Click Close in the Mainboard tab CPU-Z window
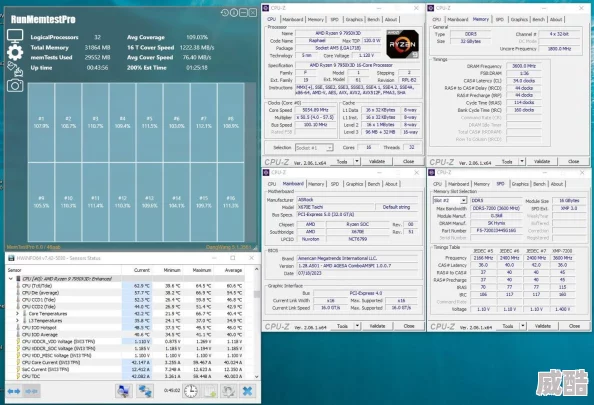 (x=409, y=326)
